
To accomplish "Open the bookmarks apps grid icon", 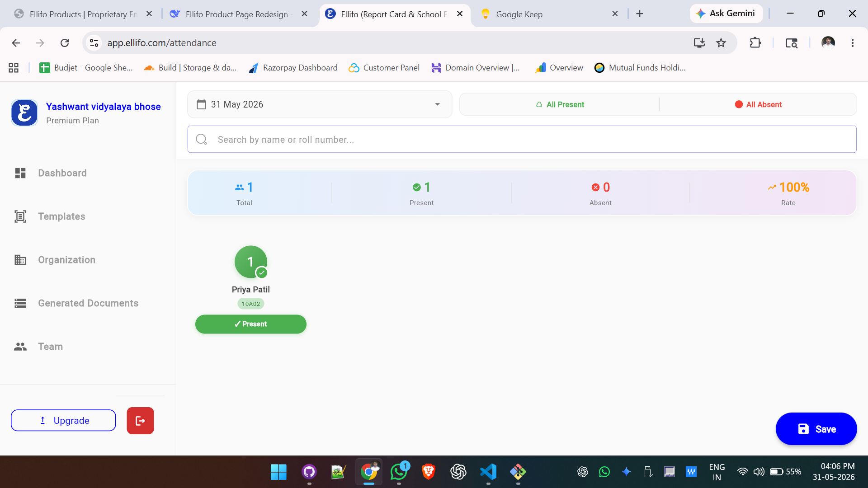I will pos(14,68).
